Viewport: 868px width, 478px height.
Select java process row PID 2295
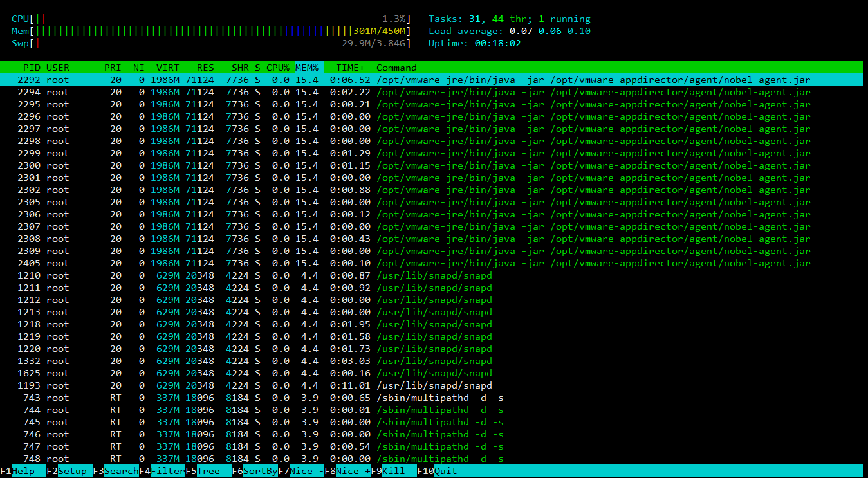pyautogui.click(x=431, y=104)
